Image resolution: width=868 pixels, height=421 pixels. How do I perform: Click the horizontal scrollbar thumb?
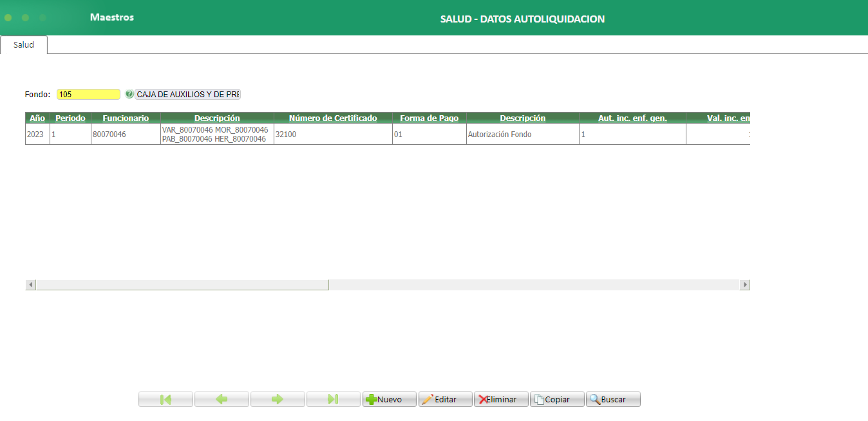[x=182, y=285]
